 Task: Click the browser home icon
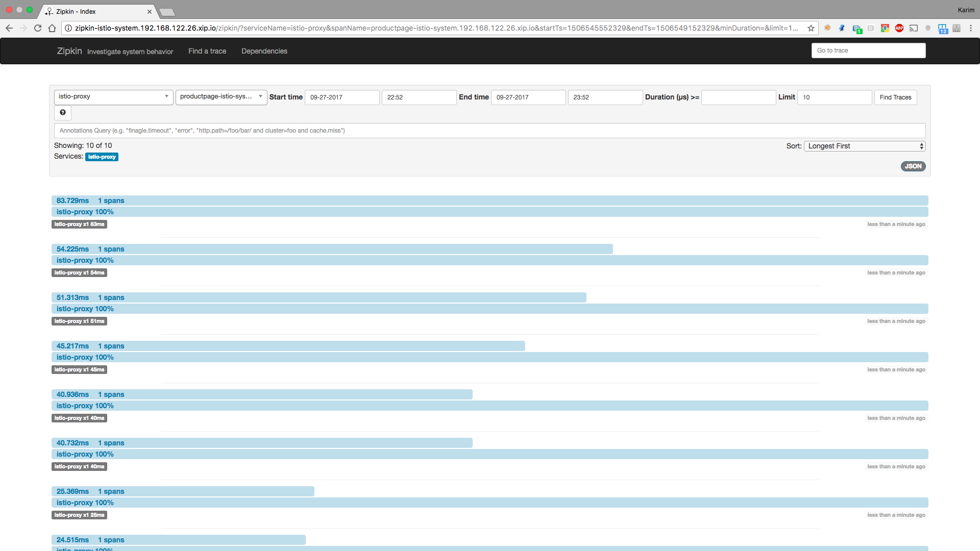(x=52, y=28)
